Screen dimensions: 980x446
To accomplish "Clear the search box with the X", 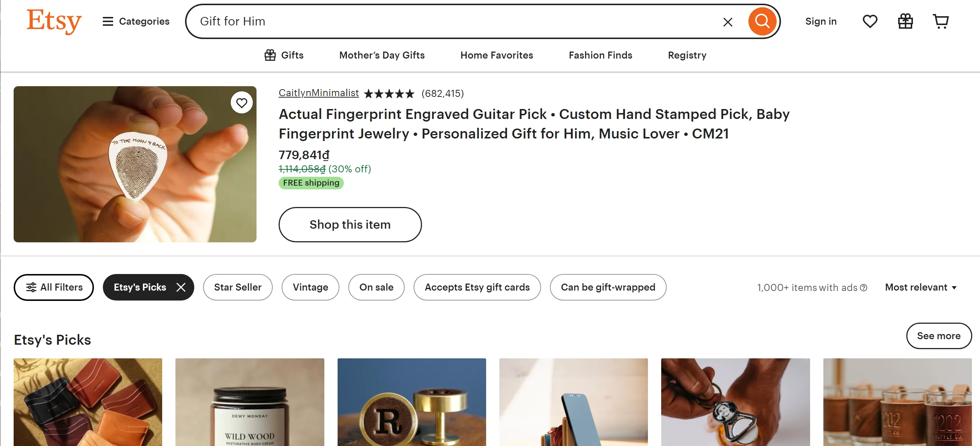I will point(728,22).
